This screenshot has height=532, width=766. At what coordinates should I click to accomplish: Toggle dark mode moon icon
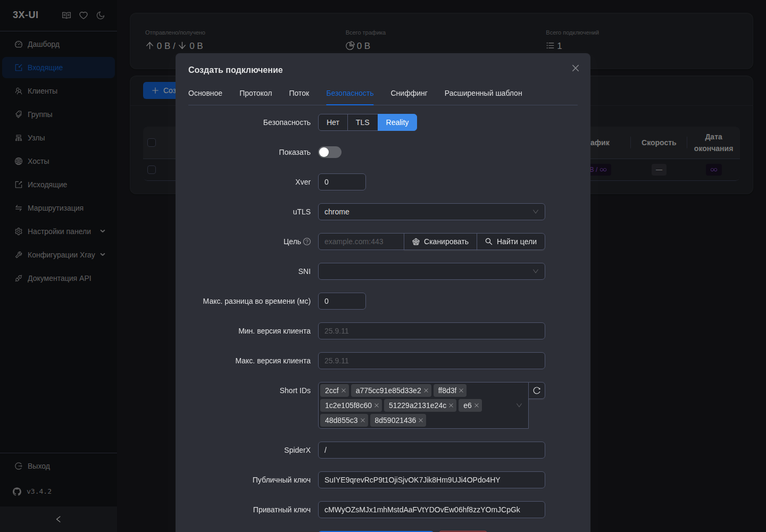[x=101, y=15]
